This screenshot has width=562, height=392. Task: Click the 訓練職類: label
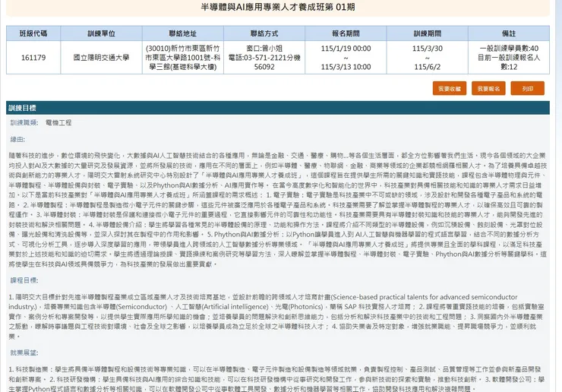(x=24, y=122)
